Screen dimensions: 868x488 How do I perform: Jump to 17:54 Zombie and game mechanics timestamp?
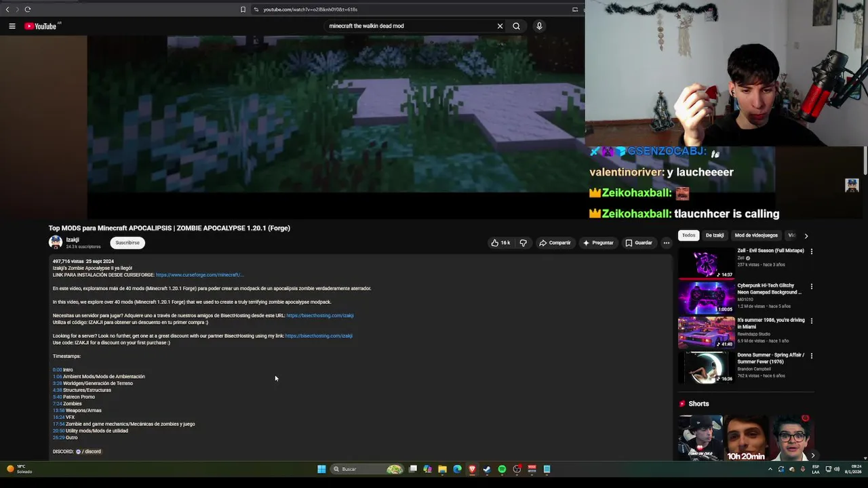tap(59, 424)
